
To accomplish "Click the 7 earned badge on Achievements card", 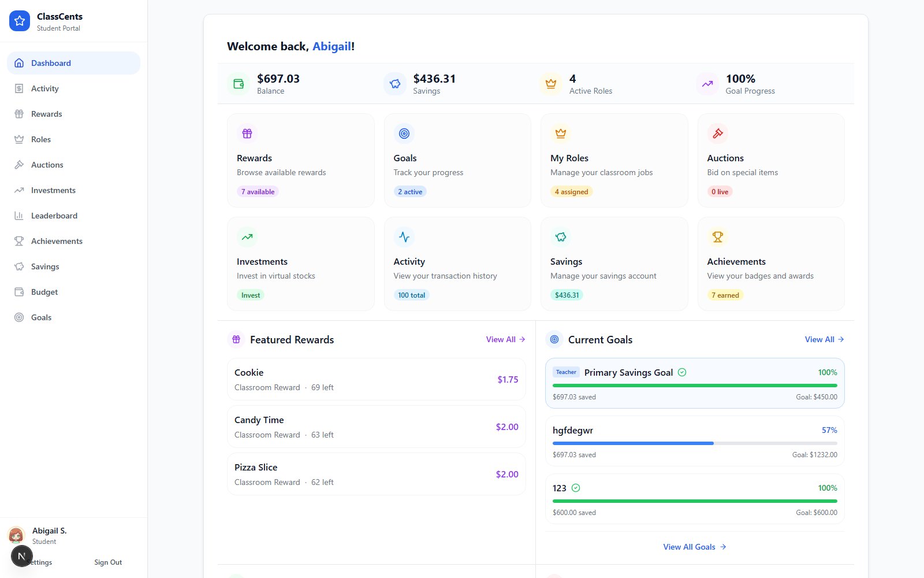I will [725, 295].
